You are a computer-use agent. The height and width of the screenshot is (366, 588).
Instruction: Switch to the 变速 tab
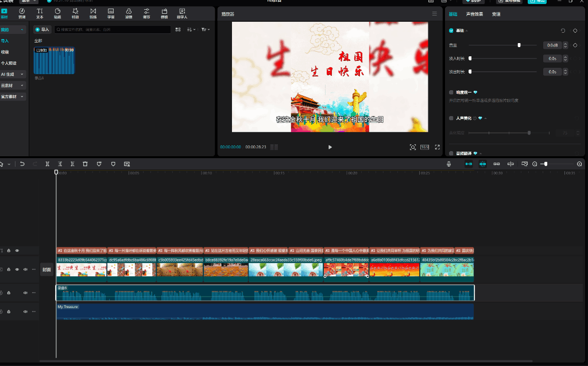click(496, 14)
